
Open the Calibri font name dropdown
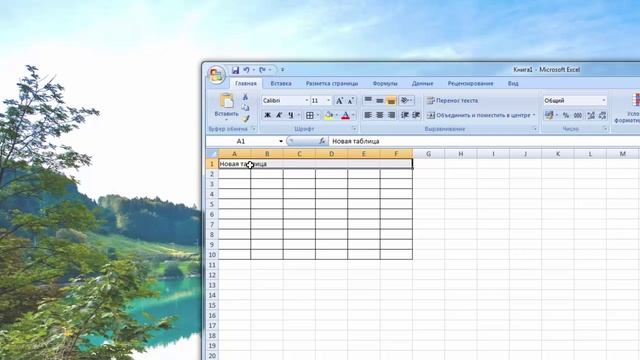307,100
